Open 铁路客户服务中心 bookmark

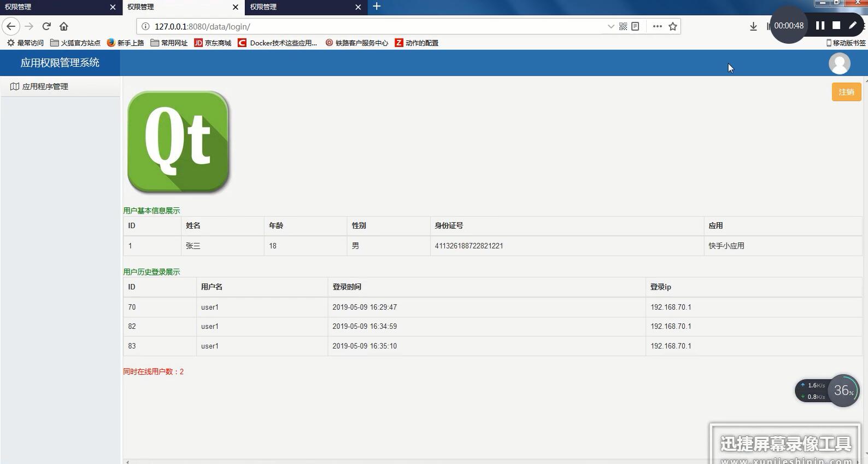(356, 43)
